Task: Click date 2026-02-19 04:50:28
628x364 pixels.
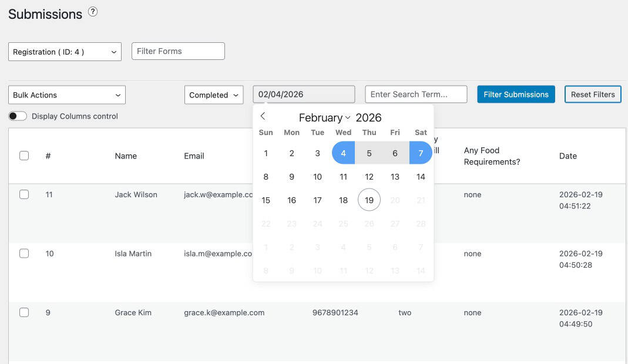Action: (x=581, y=259)
